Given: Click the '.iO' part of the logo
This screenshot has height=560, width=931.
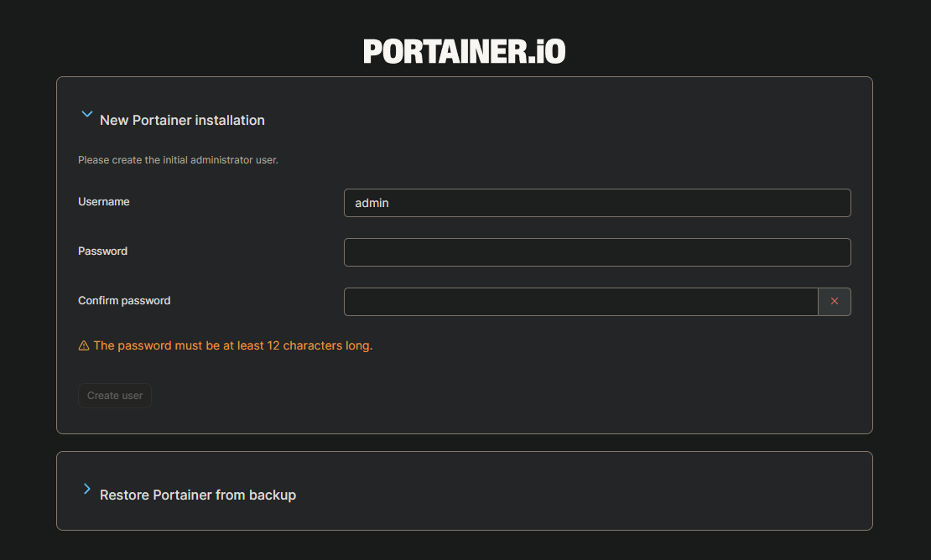Looking at the screenshot, I should [x=547, y=51].
